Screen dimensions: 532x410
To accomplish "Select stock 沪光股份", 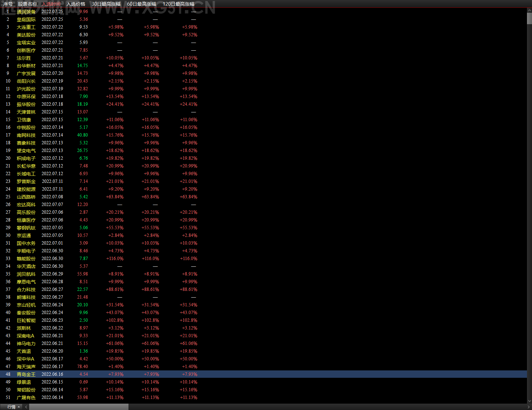I will 26,89.
